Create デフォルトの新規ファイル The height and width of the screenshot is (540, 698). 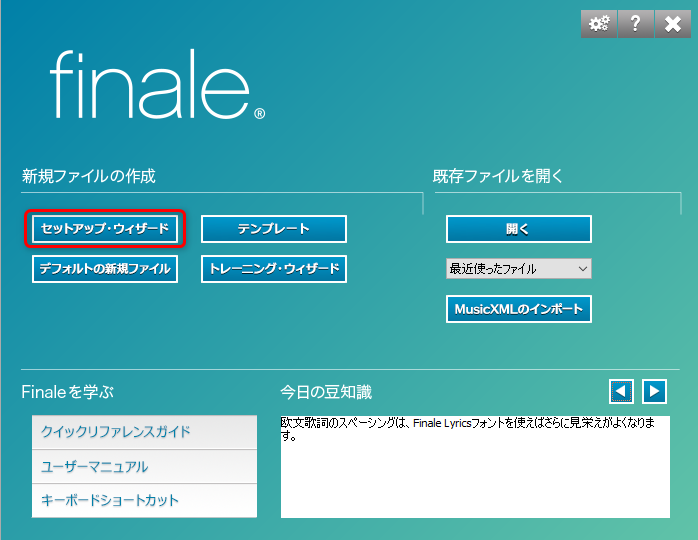click(105, 269)
